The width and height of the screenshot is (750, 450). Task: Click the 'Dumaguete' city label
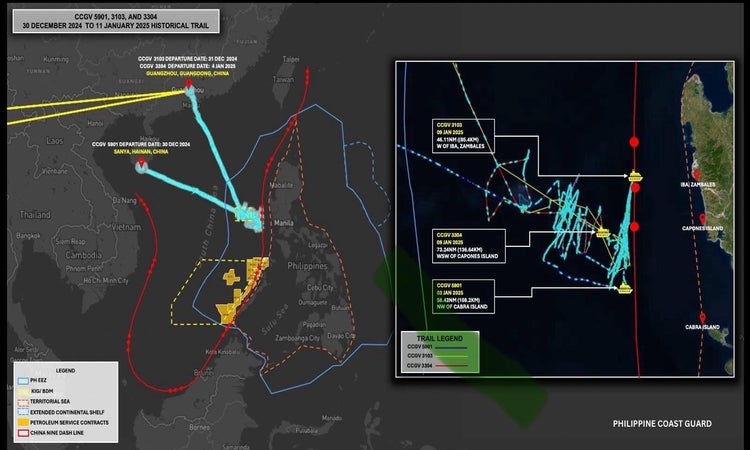[313, 303]
